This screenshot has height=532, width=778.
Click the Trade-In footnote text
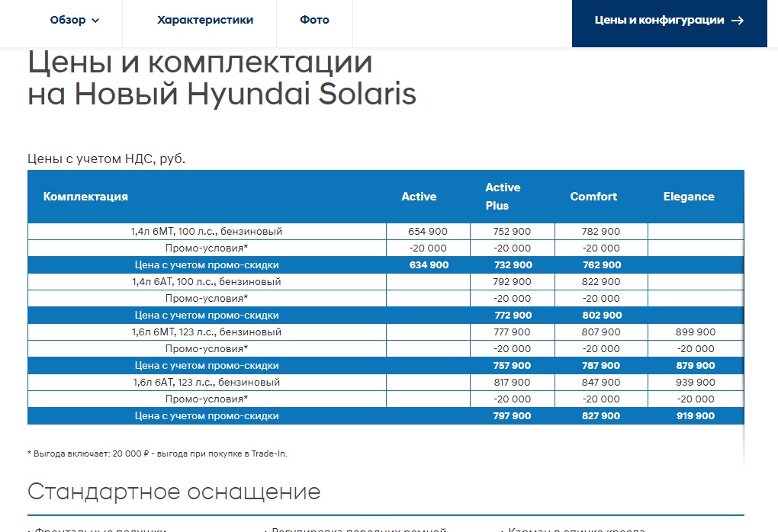point(157,453)
